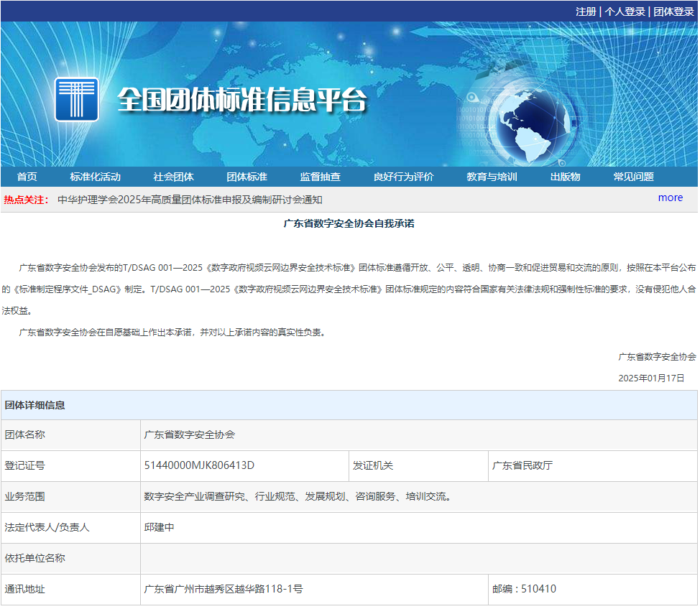Open the 常见问题 menu item
The height and width of the screenshot is (609, 700).
click(x=633, y=177)
